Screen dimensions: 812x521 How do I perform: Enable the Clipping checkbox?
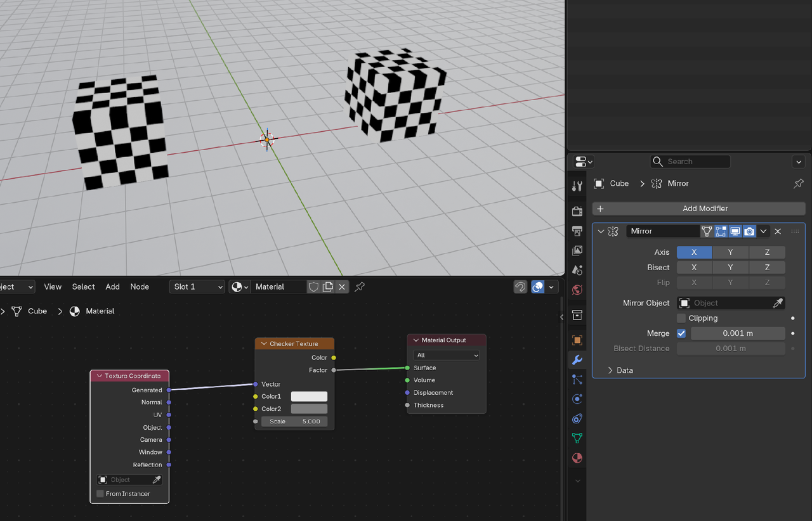(681, 318)
